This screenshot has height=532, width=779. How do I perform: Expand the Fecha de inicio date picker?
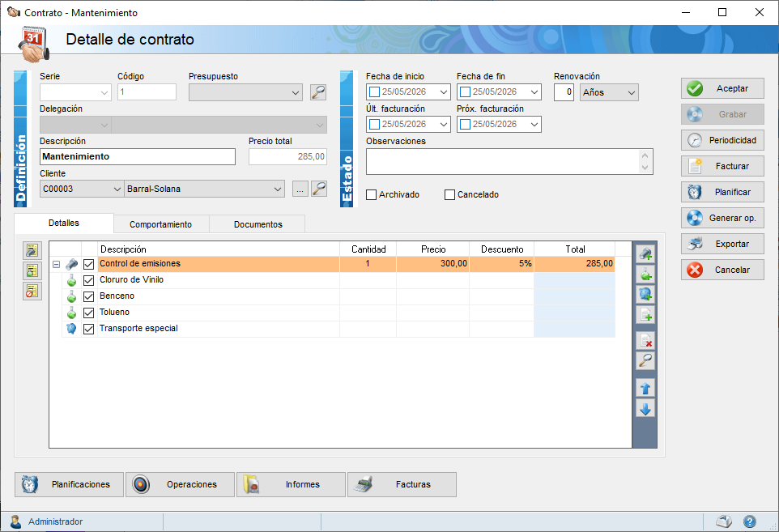pyautogui.click(x=444, y=92)
